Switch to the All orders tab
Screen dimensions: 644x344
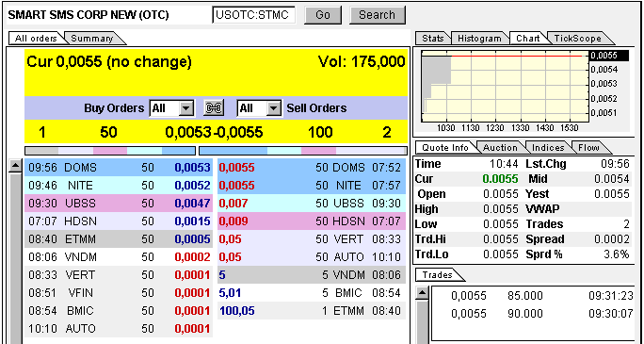tap(36, 39)
